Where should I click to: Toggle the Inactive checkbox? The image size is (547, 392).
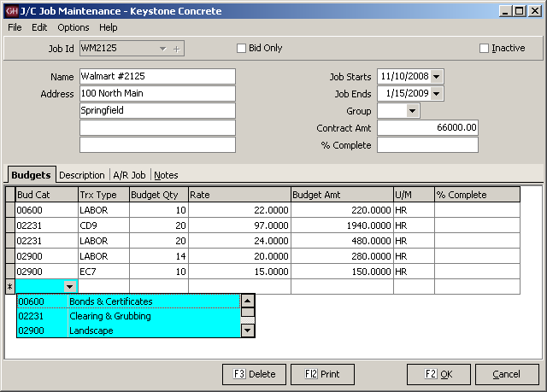pos(485,49)
